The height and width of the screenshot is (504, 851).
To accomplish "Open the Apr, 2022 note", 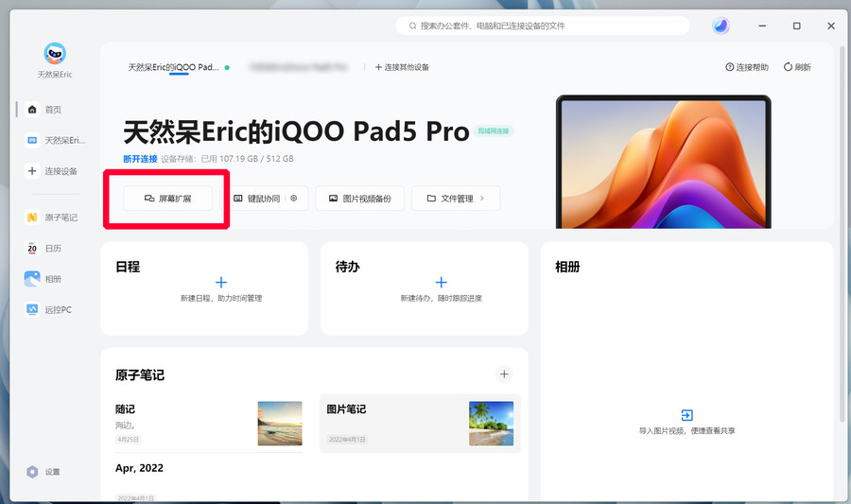I will (x=140, y=468).
